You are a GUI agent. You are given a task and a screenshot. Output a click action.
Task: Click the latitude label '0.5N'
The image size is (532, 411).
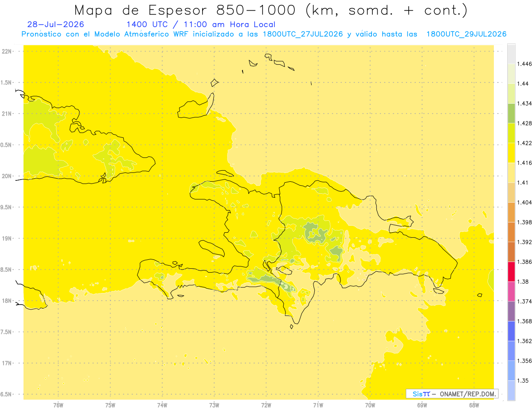7,145
